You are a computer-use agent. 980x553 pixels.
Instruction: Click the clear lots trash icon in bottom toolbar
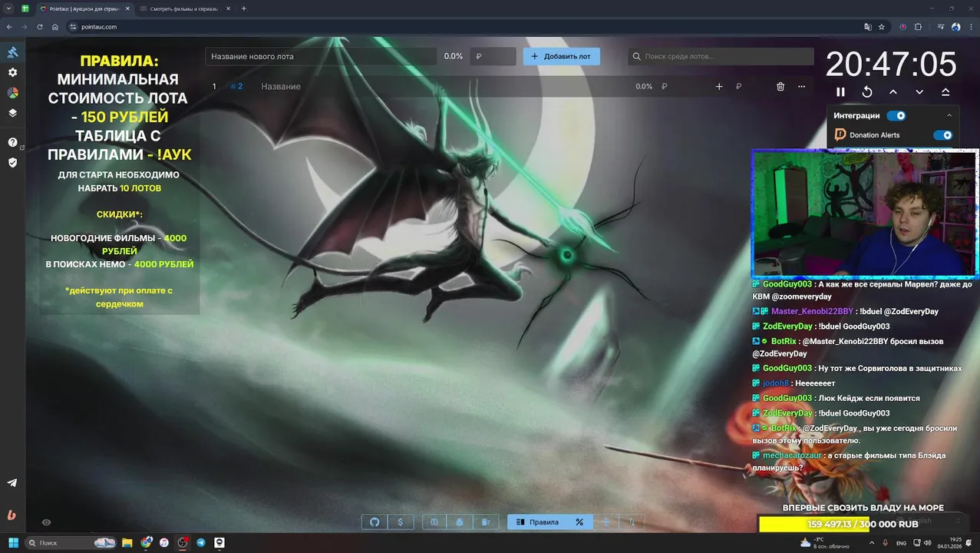[486, 522]
